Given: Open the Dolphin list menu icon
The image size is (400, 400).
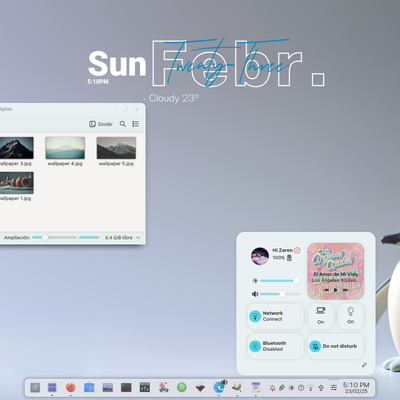Looking at the screenshot, I should (x=135, y=124).
